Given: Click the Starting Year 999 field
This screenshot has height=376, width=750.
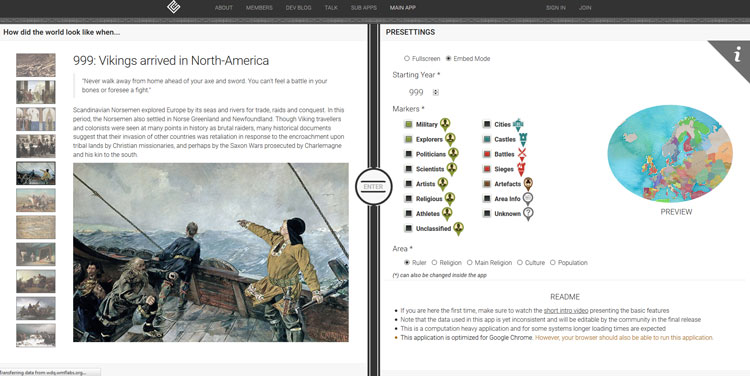Looking at the screenshot, I should pos(416,92).
